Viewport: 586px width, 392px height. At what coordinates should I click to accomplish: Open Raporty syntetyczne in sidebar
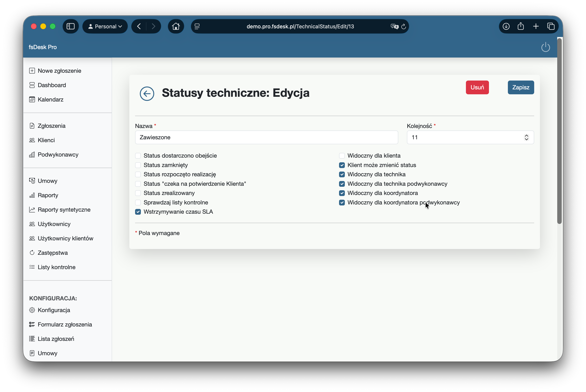click(64, 210)
